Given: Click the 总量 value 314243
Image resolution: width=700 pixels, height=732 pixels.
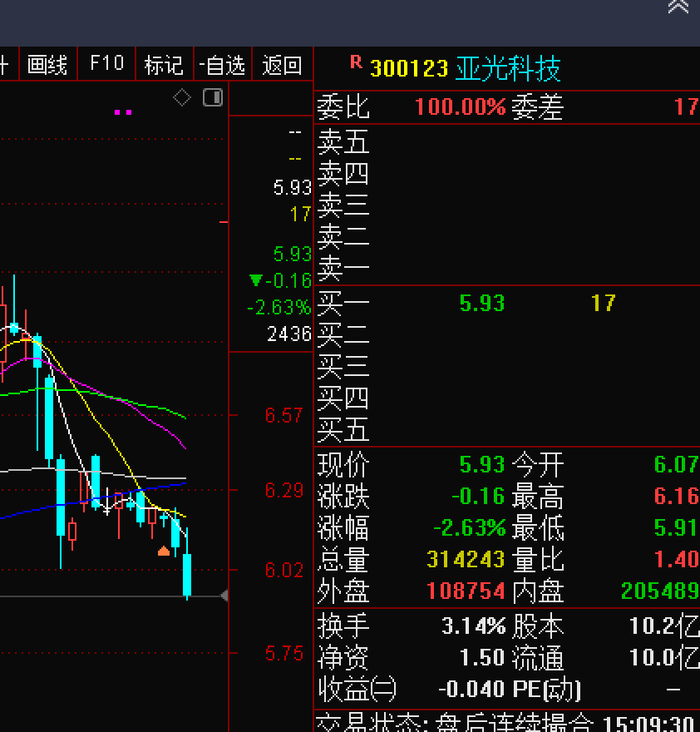Looking at the screenshot, I should pos(466,559).
